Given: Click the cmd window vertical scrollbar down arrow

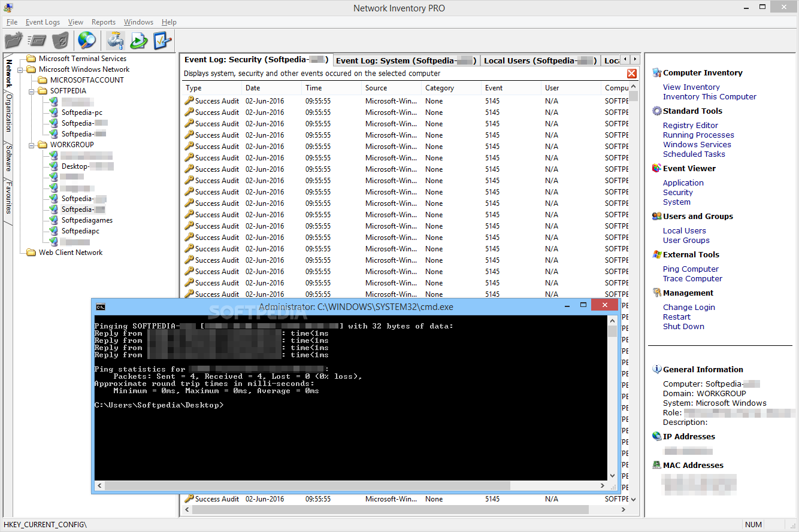Looking at the screenshot, I should pyautogui.click(x=612, y=475).
